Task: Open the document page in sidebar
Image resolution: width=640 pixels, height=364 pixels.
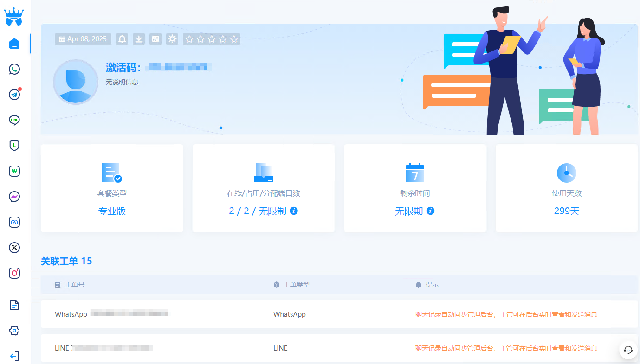Action: pyautogui.click(x=14, y=305)
